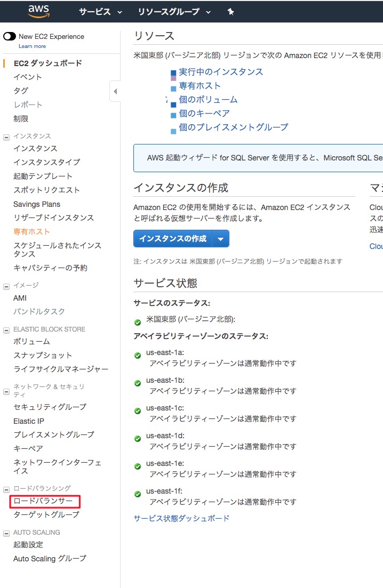383x588 pixels.
Task: Open キーペア in the sidebar
Action: [x=28, y=448]
